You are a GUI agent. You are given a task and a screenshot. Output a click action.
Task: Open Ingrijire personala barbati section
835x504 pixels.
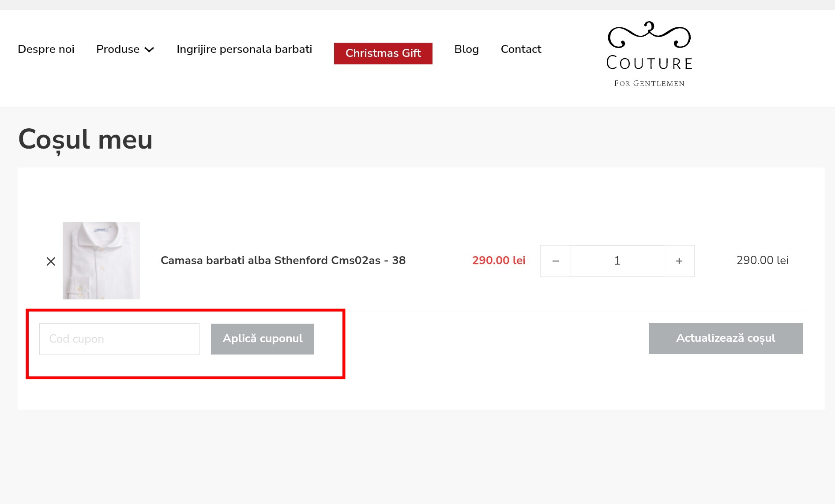coord(244,49)
